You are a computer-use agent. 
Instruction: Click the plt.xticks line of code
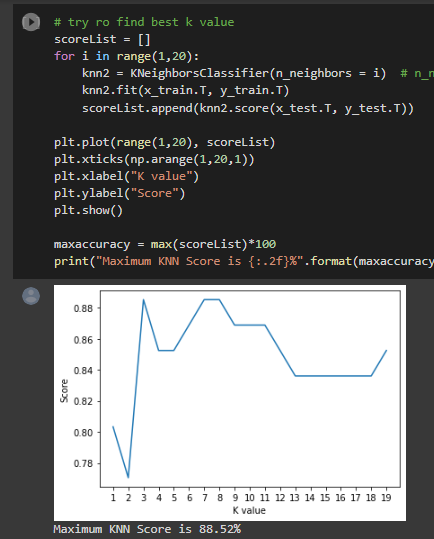154,160
